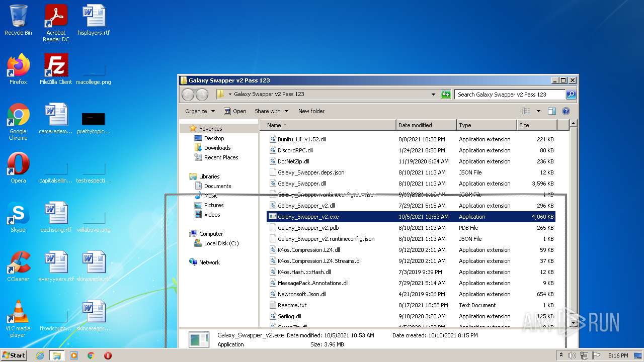Click New folder toolbar button
The height and width of the screenshot is (362, 644).
(311, 111)
